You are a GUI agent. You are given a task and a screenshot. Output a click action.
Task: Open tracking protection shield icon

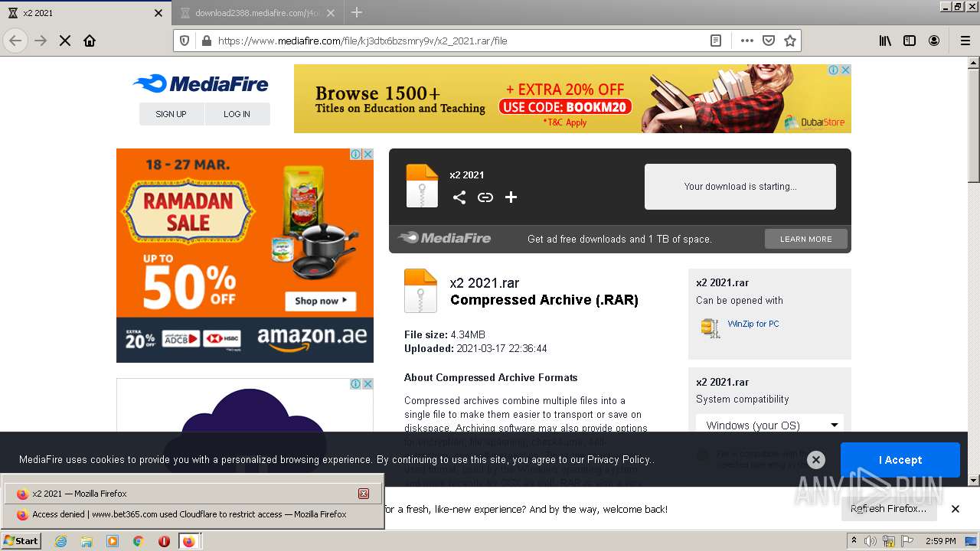[x=185, y=41]
